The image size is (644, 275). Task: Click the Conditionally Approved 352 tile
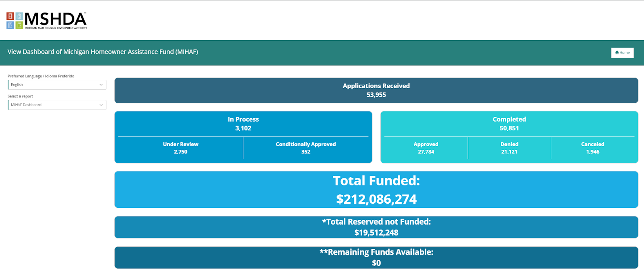[306, 148]
